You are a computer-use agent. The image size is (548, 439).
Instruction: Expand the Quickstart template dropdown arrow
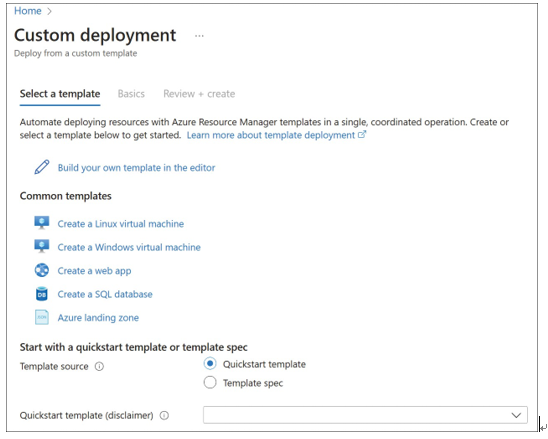coord(516,415)
